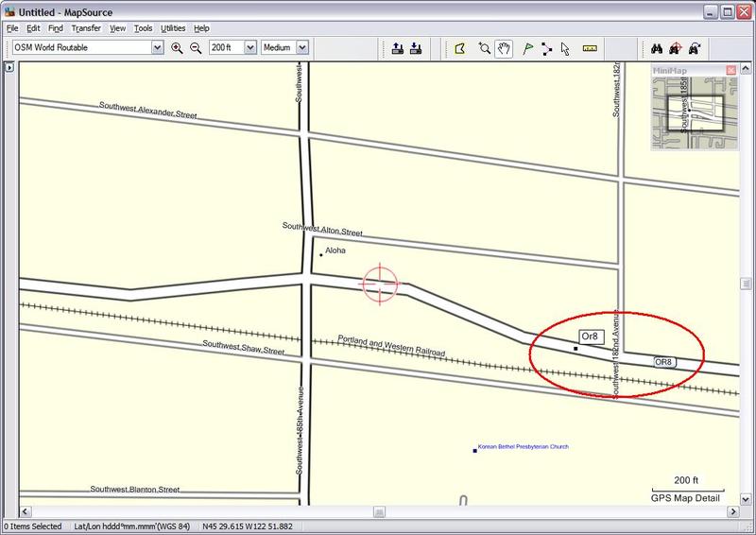Select the arrow Selection tool
This screenshot has width=756, height=535.
pos(565,48)
